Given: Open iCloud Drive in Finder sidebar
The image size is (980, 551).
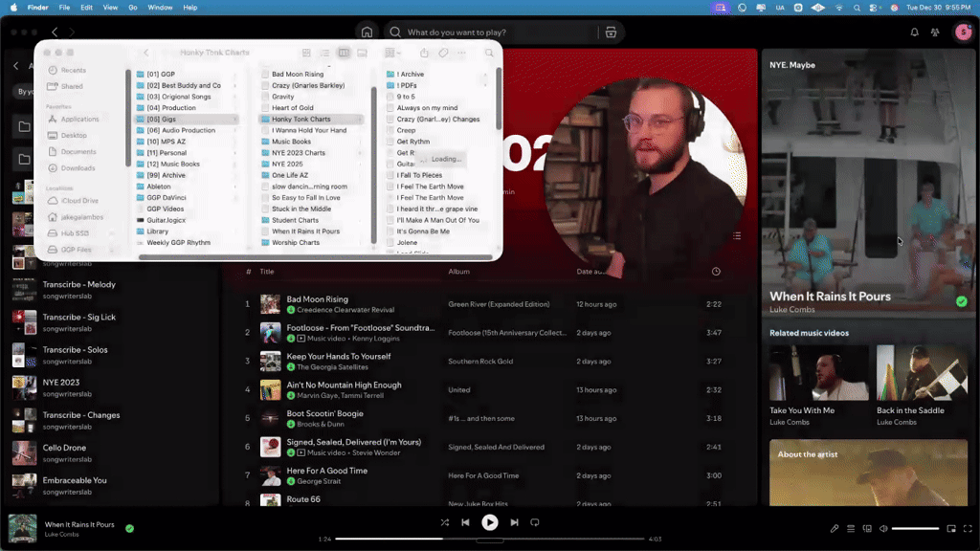Looking at the screenshot, I should (79, 201).
